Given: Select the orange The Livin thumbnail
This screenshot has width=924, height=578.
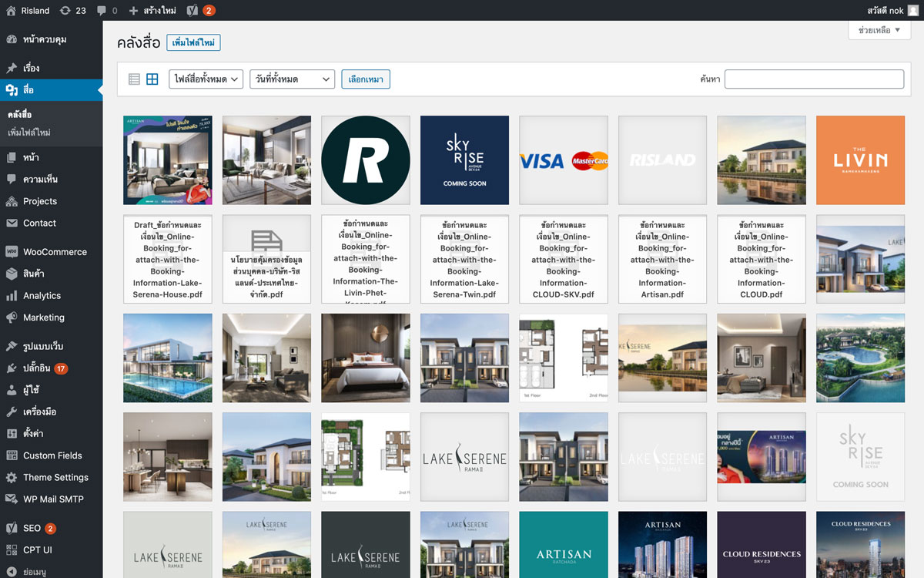Looking at the screenshot, I should (x=860, y=160).
